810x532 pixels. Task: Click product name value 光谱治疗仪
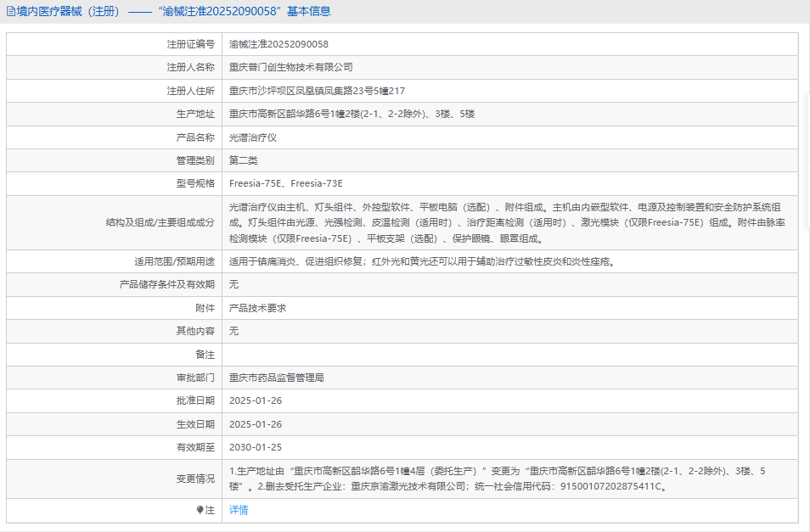pos(253,137)
